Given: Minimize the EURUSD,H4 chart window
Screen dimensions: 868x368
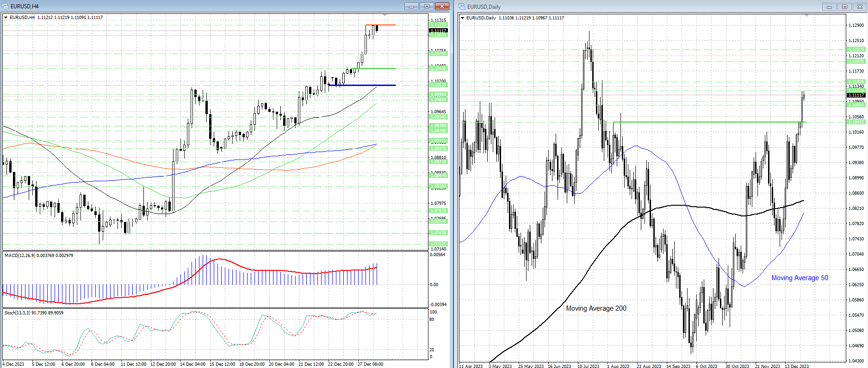Looking at the screenshot, I should tap(411, 6).
